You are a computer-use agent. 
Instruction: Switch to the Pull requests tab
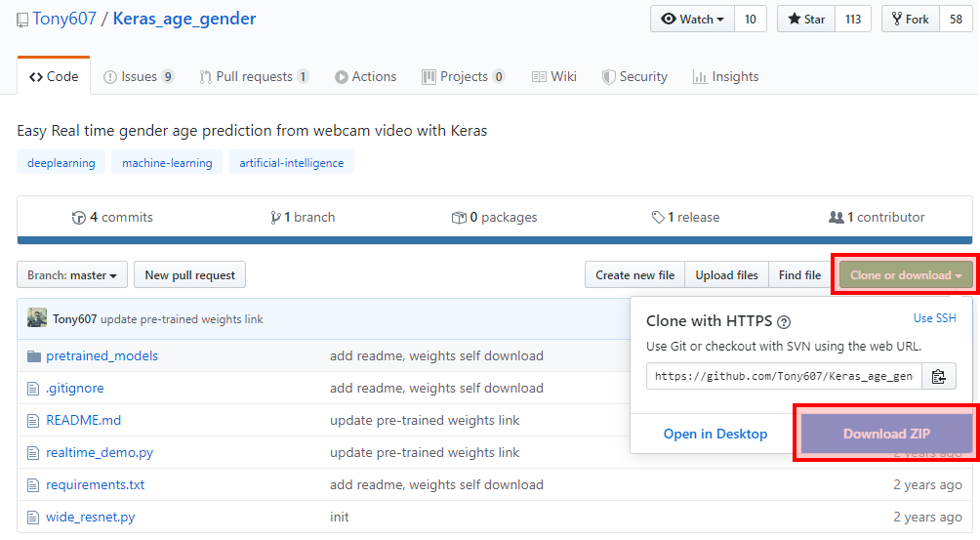pos(254,76)
